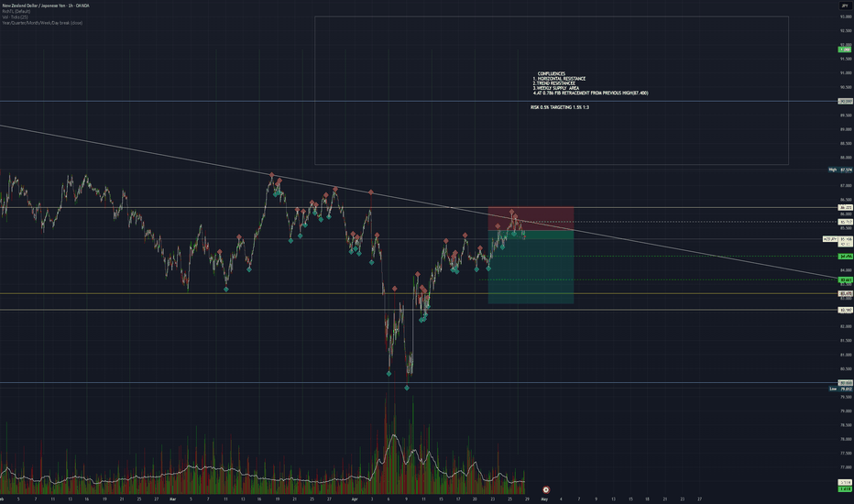This screenshot has width=854, height=504.
Task: Select the 82.587 horizontal line price label
Action: click(x=845, y=310)
